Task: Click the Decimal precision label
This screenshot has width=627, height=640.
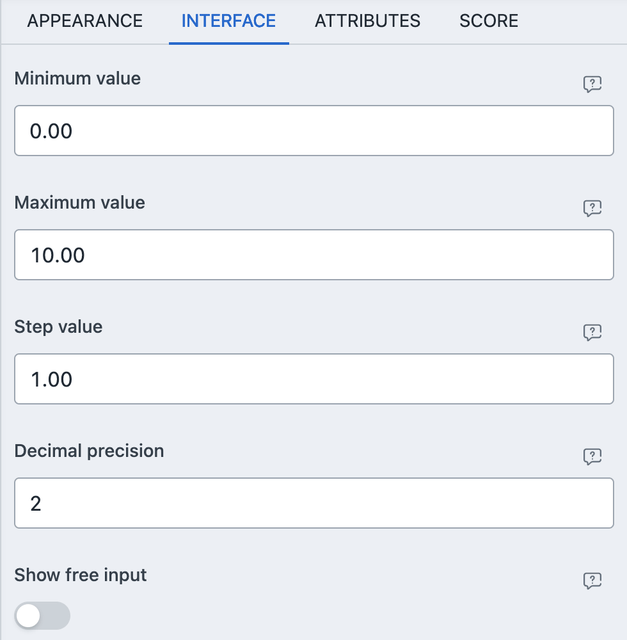Action: (89, 451)
